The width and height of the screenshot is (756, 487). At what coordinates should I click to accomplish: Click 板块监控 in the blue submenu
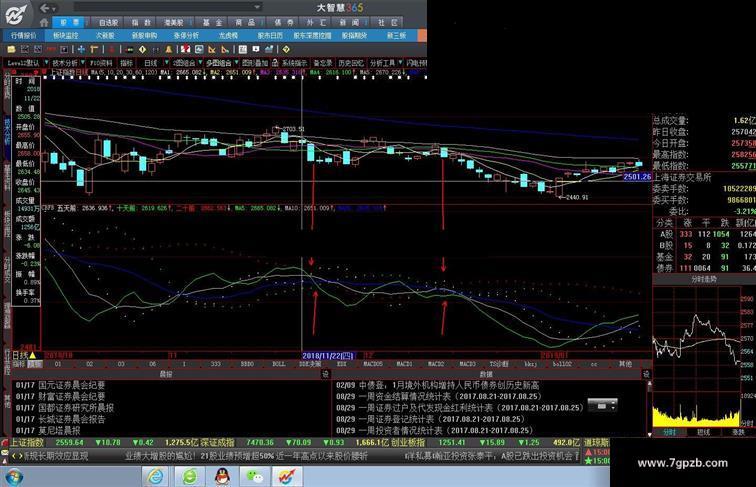click(66, 36)
